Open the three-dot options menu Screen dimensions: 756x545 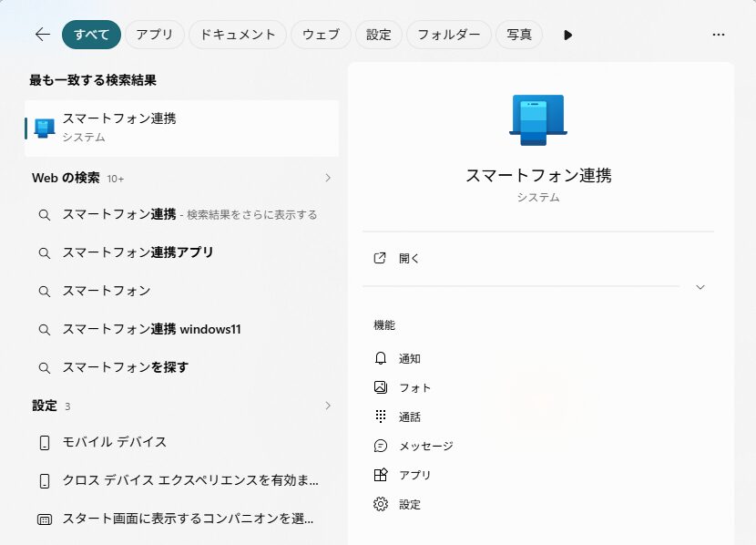719,35
